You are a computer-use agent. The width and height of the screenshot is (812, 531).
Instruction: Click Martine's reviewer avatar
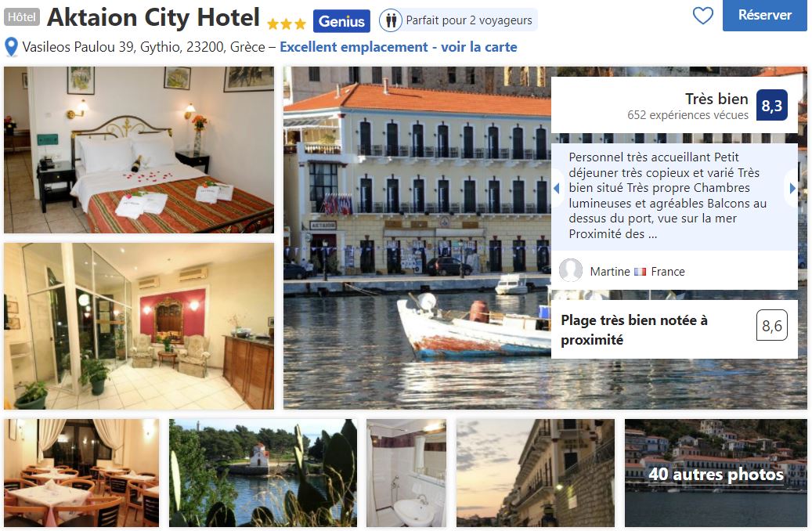tap(571, 270)
